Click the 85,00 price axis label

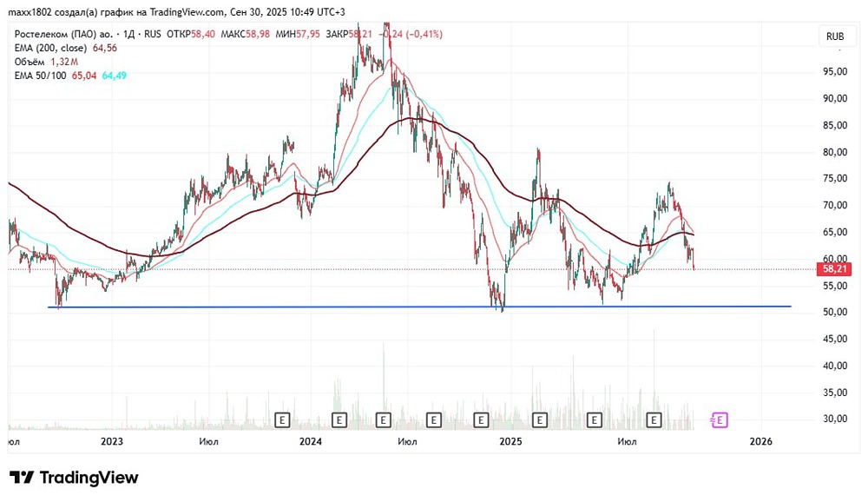point(835,125)
